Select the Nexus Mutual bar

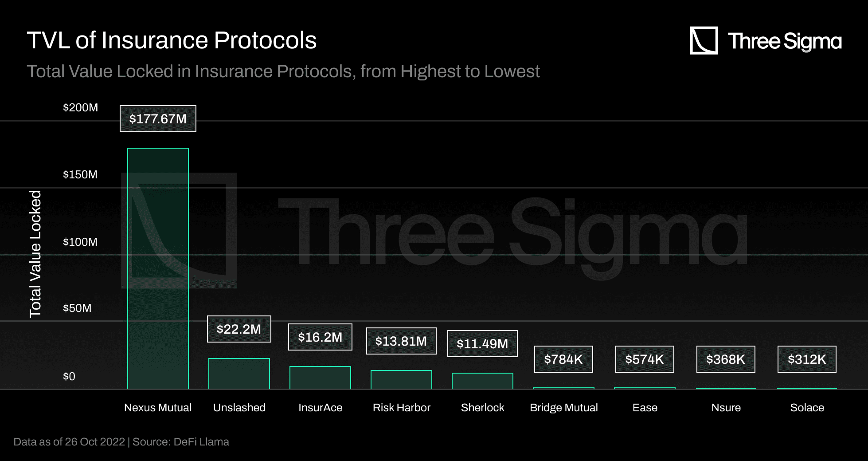tap(158, 268)
